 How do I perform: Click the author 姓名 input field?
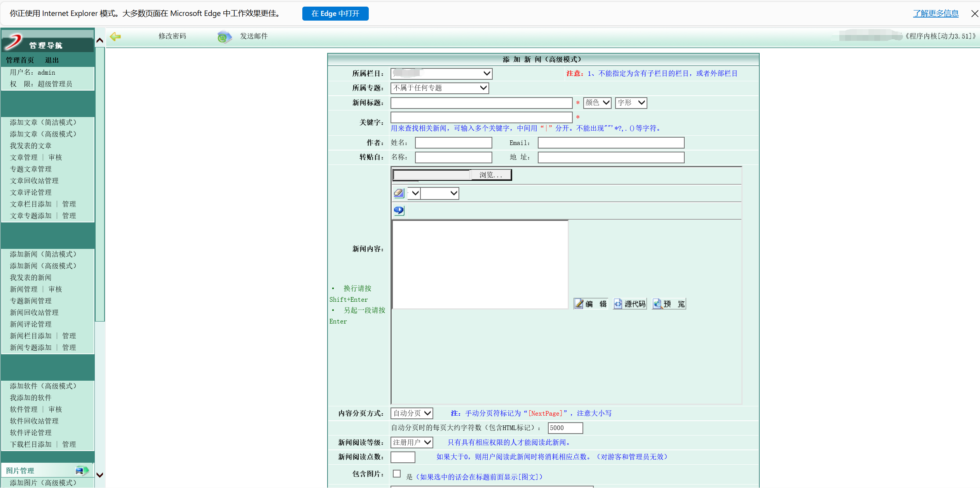tap(453, 143)
